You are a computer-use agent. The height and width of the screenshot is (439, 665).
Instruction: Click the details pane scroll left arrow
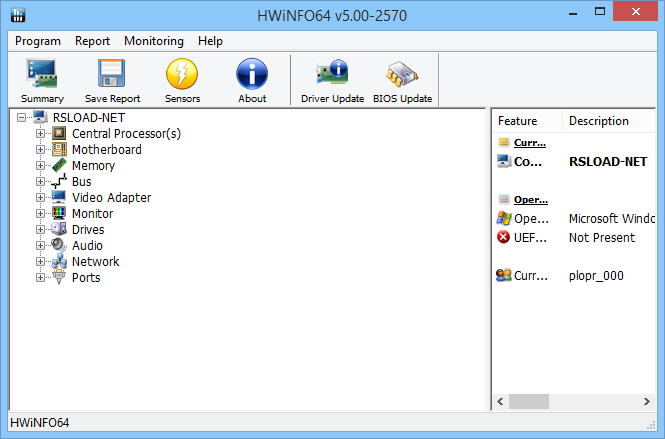pyautogui.click(x=500, y=401)
